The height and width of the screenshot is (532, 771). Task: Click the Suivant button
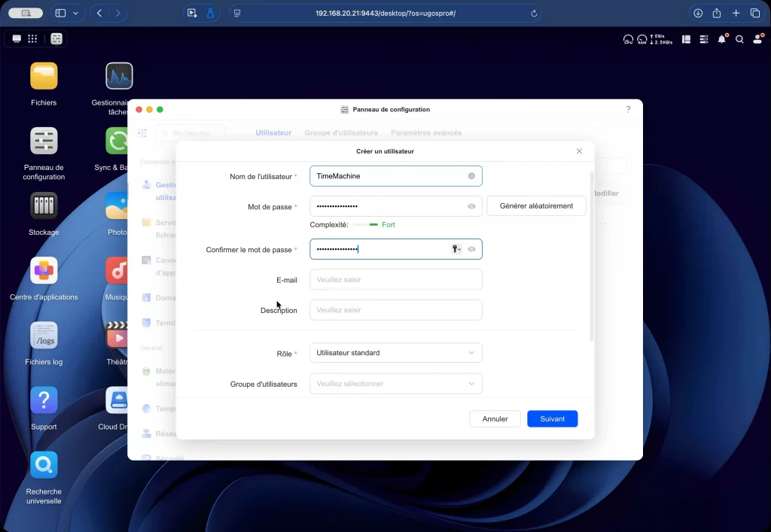point(552,419)
